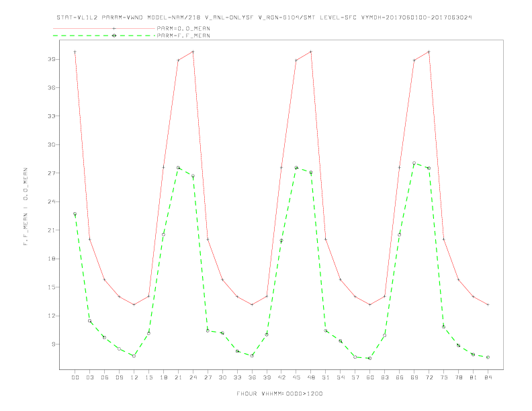Screen dimensions: 532x411
Task: Click the x-axis forecast hour label 27
Action: point(208,377)
